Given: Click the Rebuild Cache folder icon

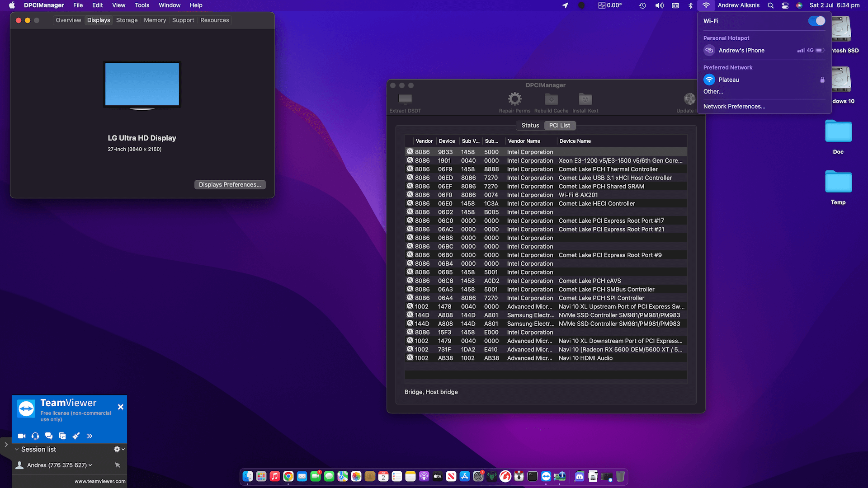Looking at the screenshot, I should click(551, 99).
